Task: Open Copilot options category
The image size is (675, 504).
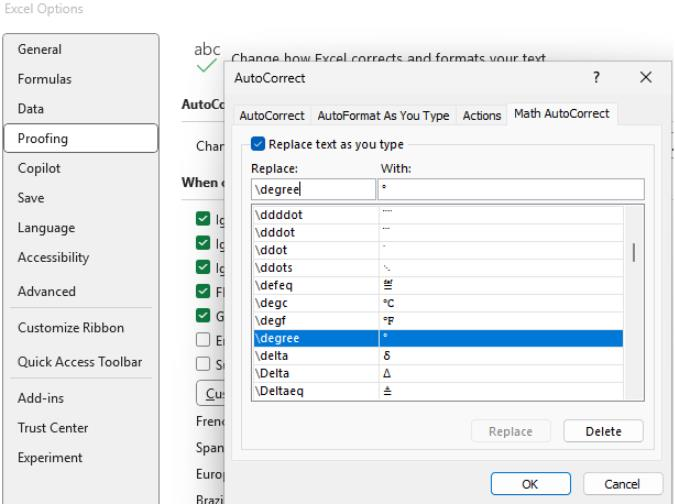Action: (x=81, y=168)
